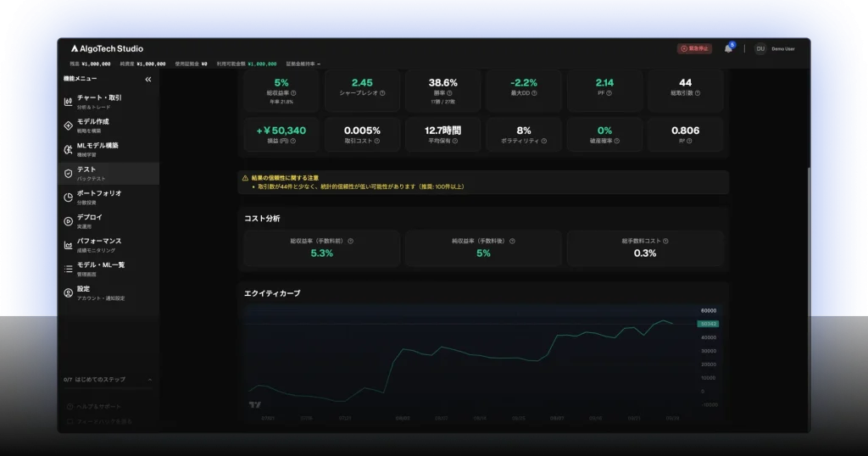Click the 使用証拠金 ¥0 entry
Viewport: 868px width, 456px height.
pyautogui.click(x=191, y=64)
